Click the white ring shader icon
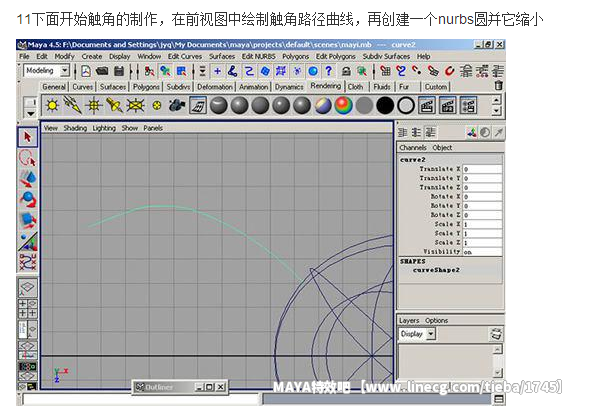The height and width of the screenshot is (406, 604). pyautogui.click(x=406, y=105)
